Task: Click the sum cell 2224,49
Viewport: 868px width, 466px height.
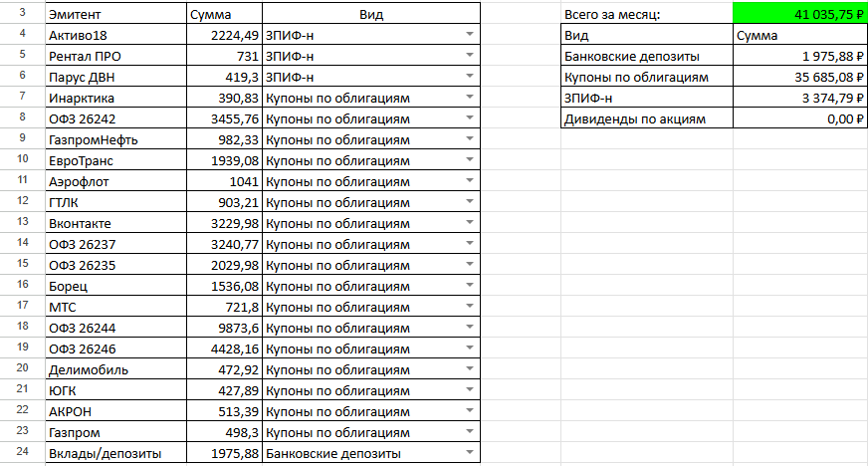Action: (225, 35)
